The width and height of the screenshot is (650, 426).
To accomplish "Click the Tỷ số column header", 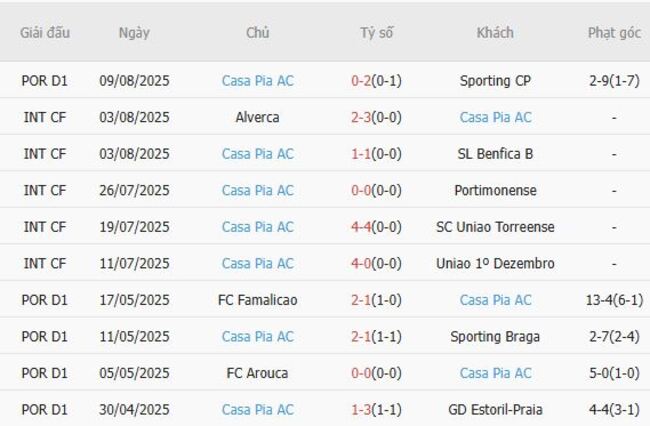I will click(377, 33).
